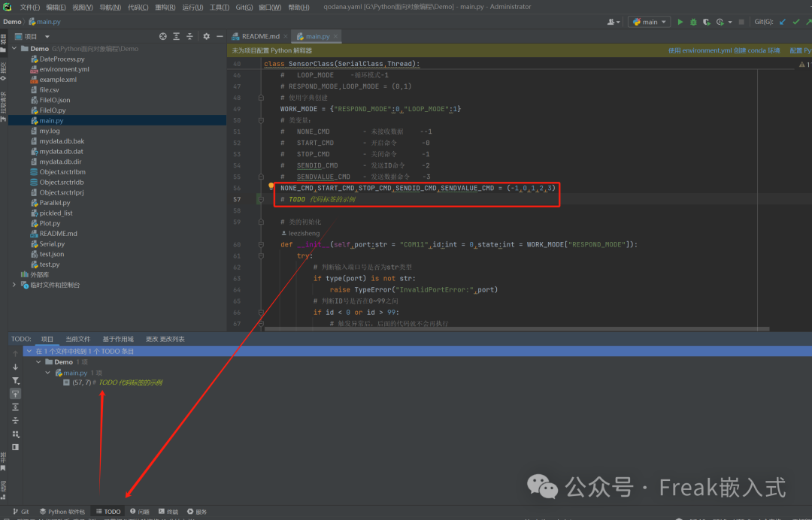Click the locate opened file target icon

163,36
